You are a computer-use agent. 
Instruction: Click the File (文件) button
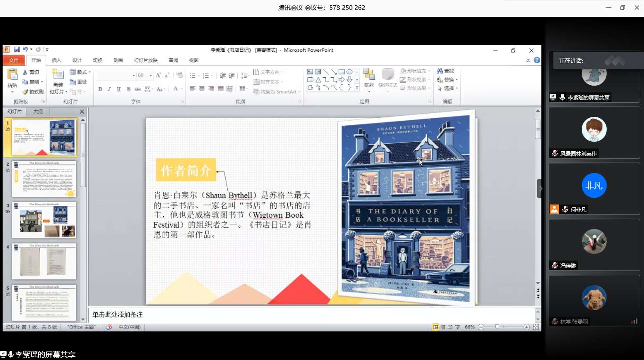pyautogui.click(x=14, y=60)
